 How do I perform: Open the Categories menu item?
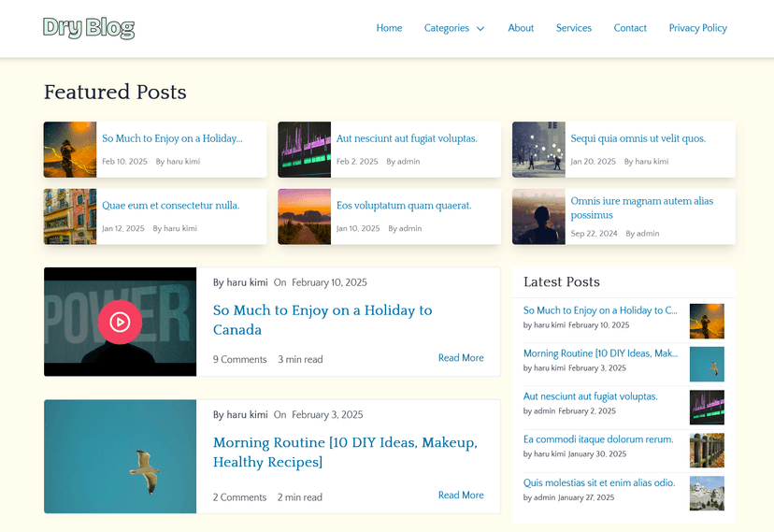pos(446,28)
